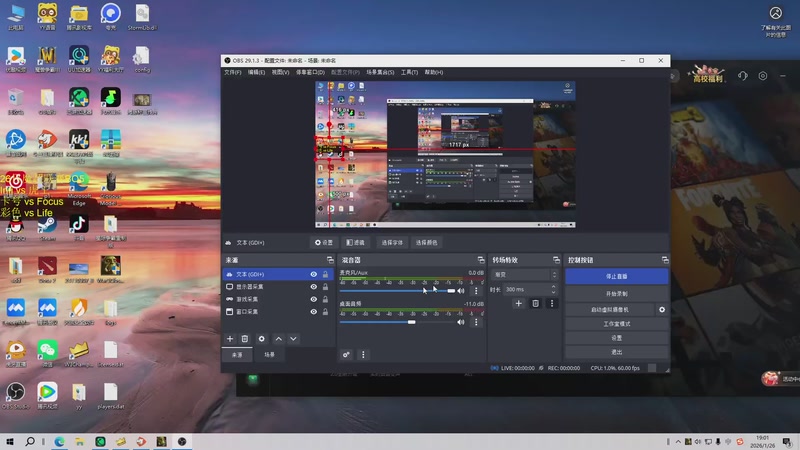Open advanced audio properties gear in mixer
Viewport: 800px width, 450px height.
pyautogui.click(x=346, y=355)
